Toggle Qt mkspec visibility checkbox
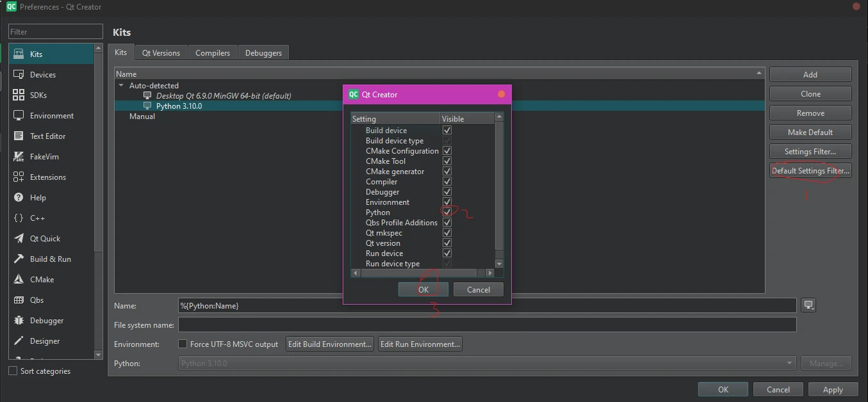 (447, 233)
